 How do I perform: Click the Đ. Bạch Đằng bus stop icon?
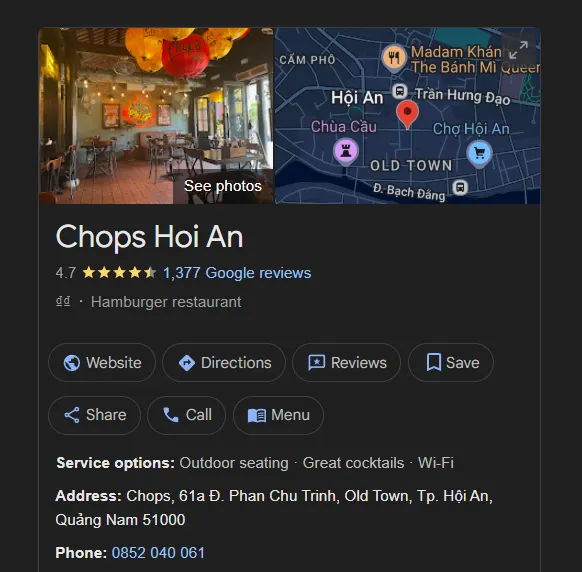(460, 187)
